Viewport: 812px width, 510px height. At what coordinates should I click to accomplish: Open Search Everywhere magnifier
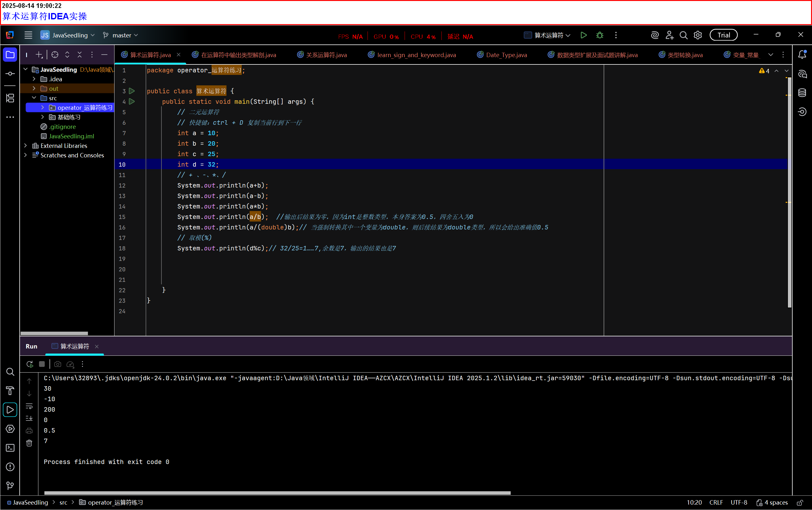tap(683, 35)
